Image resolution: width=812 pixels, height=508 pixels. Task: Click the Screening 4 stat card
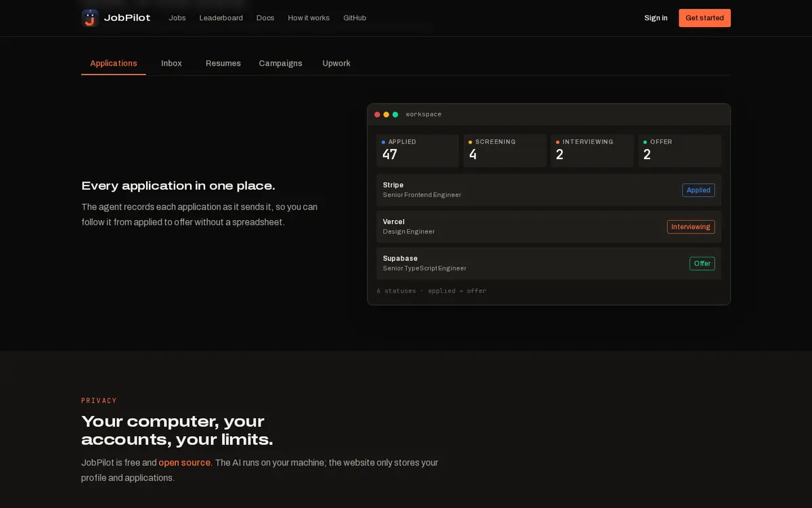505,150
